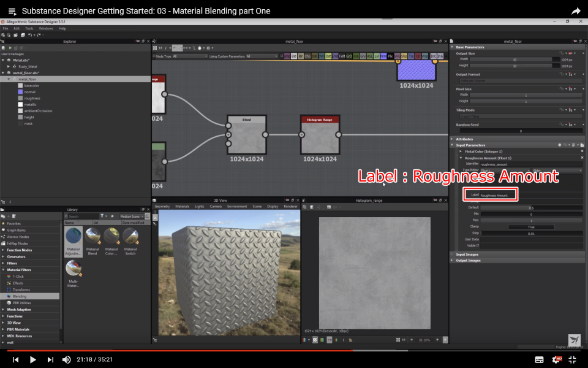Image resolution: width=588 pixels, height=368 pixels.
Task: Skip to next video
Action: [x=50, y=359]
